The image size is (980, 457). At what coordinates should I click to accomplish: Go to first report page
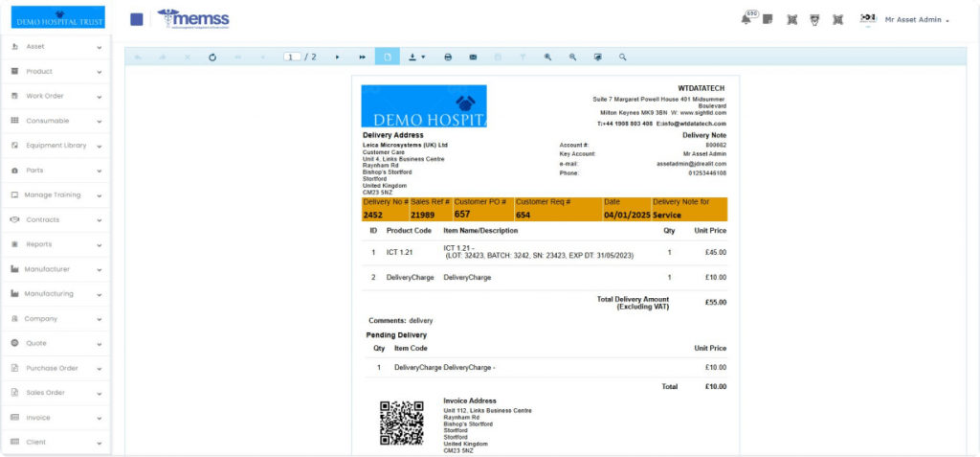click(x=237, y=57)
